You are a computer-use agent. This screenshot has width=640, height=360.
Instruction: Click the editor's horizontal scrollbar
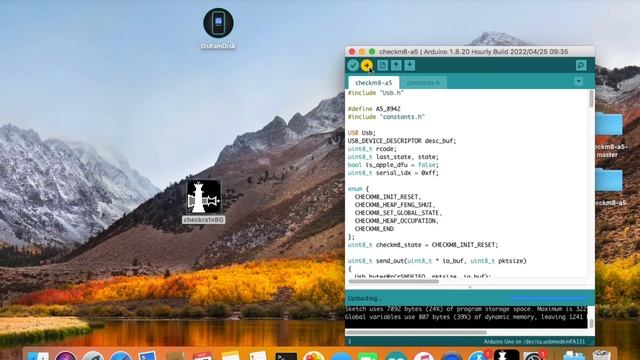coord(393,281)
